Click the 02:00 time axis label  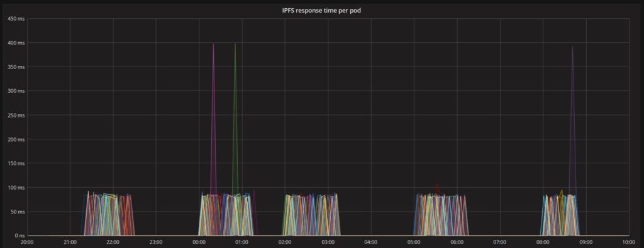pyautogui.click(x=285, y=242)
